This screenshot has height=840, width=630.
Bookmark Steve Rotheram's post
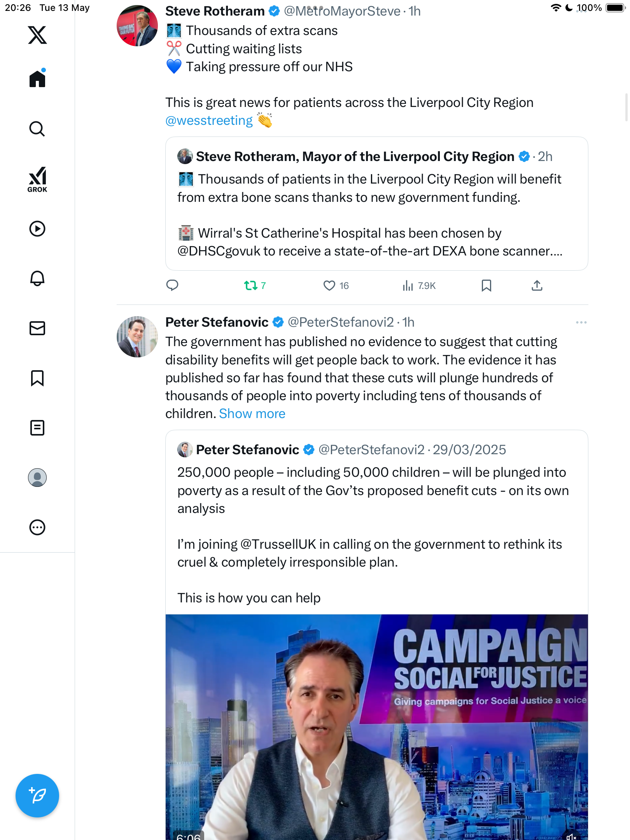click(486, 286)
